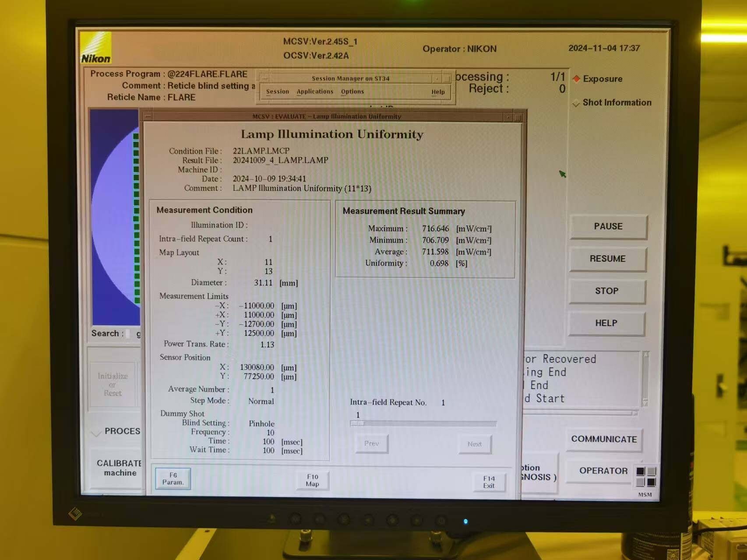Image resolution: width=747 pixels, height=560 pixels.
Task: Click the PAUSE button
Action: click(608, 226)
